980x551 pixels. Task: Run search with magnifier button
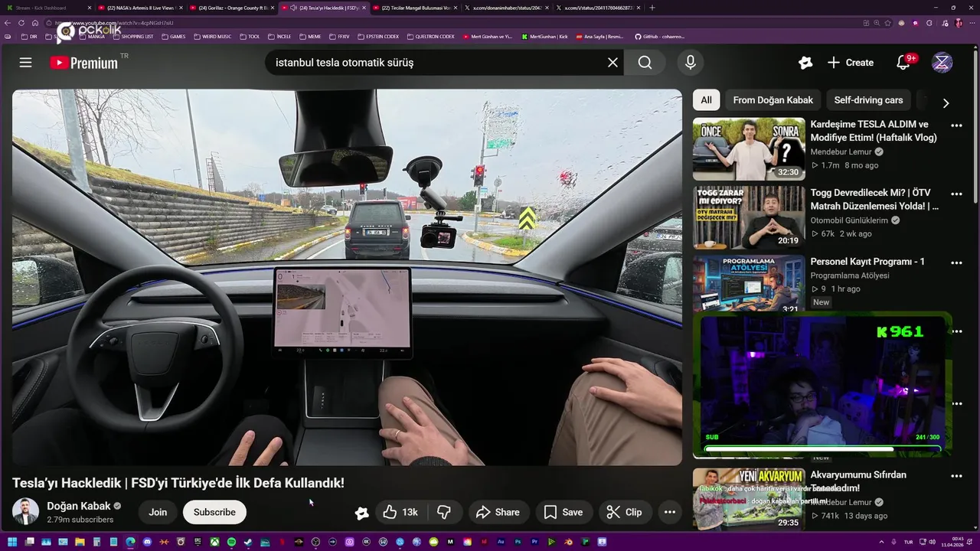(645, 63)
